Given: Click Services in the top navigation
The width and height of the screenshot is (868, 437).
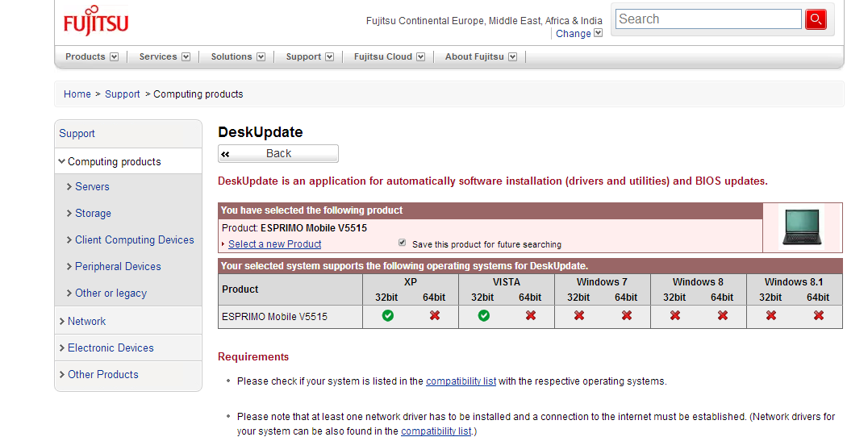Looking at the screenshot, I should [x=158, y=57].
